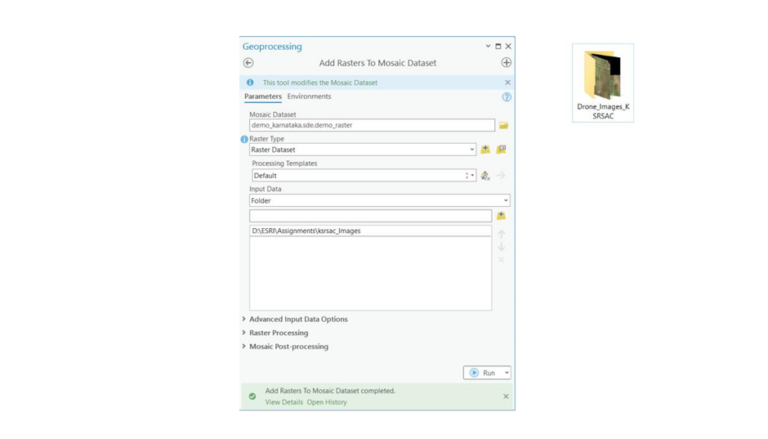Click the View Details link
The height and width of the screenshot is (439, 768).
(284, 402)
